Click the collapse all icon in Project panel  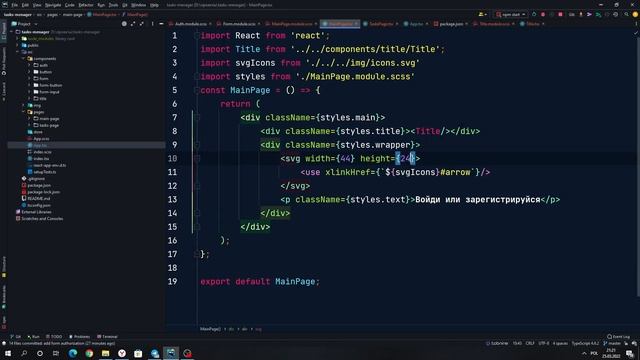click(x=142, y=24)
